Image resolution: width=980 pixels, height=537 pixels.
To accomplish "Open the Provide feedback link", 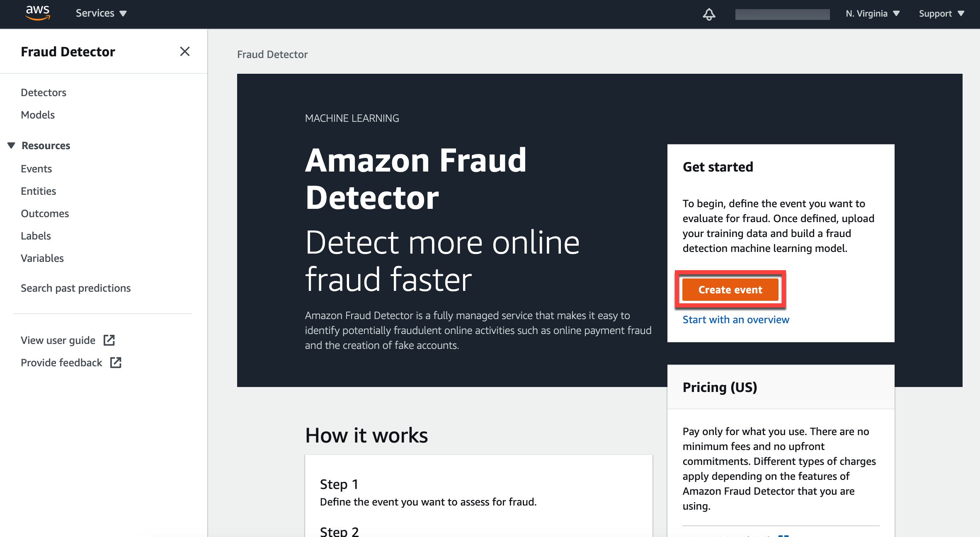I will point(61,363).
